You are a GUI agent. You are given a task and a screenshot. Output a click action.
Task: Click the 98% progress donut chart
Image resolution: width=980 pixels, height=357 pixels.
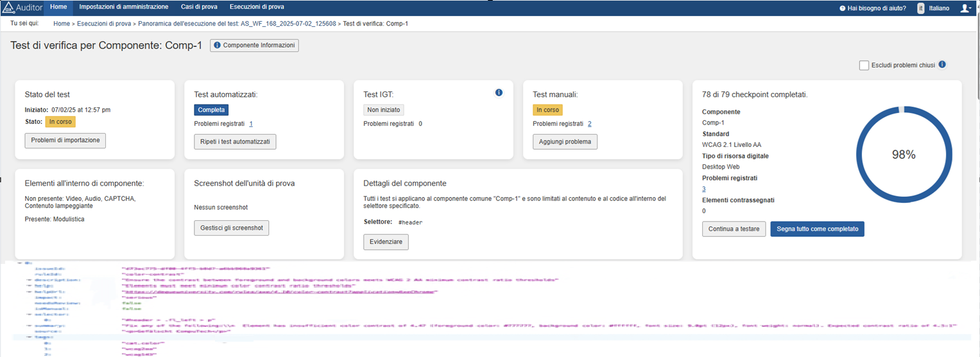tap(904, 155)
